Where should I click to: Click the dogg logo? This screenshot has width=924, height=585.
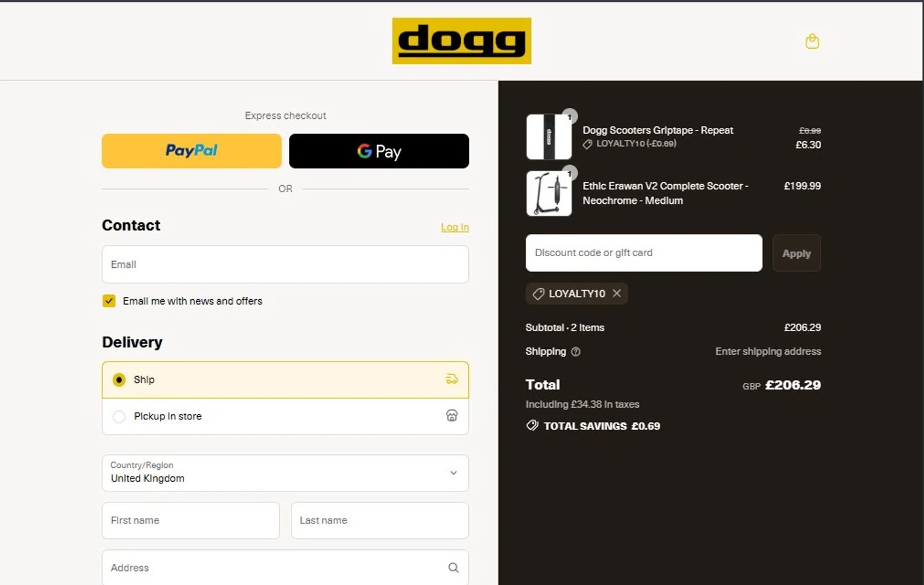461,41
